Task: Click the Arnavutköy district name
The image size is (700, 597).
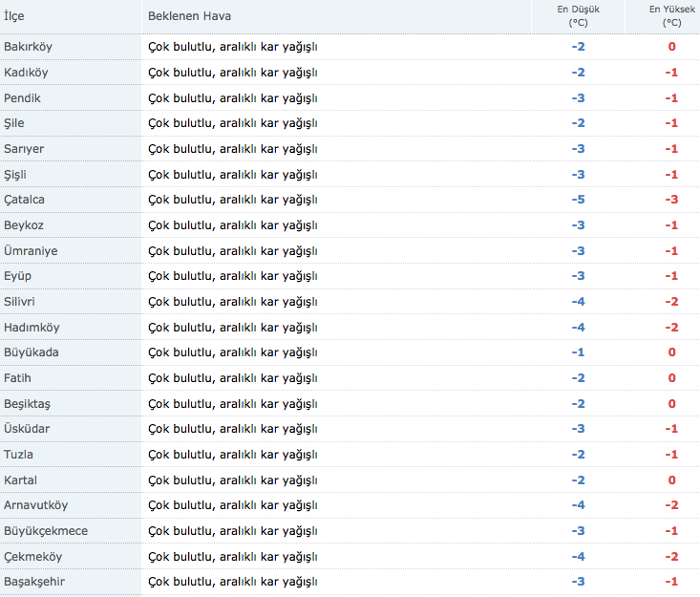Action: [x=35, y=505]
